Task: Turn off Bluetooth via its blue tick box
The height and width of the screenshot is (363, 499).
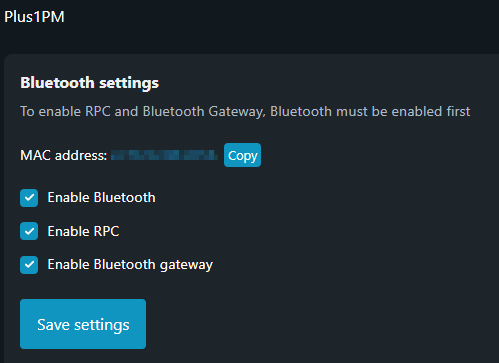Action: point(29,198)
